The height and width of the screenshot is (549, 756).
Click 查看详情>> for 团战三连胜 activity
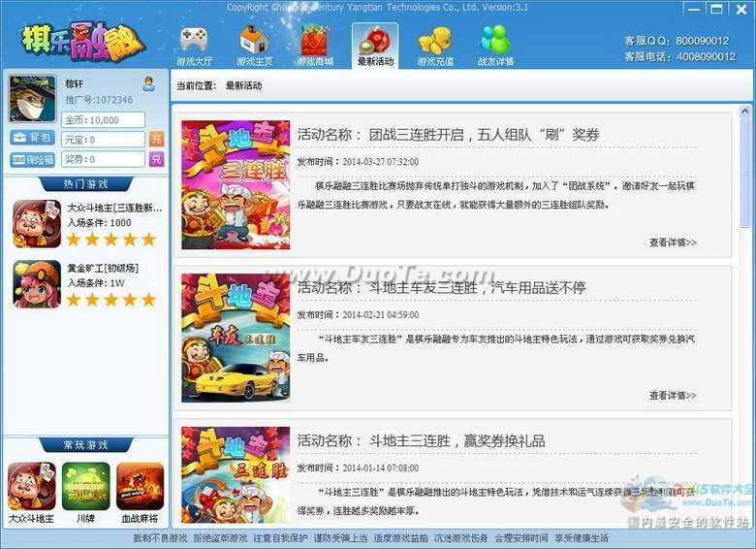coord(673,242)
